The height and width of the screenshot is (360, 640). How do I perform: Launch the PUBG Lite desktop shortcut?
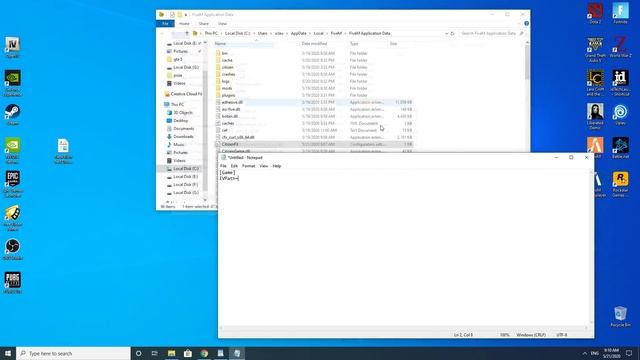12,282
